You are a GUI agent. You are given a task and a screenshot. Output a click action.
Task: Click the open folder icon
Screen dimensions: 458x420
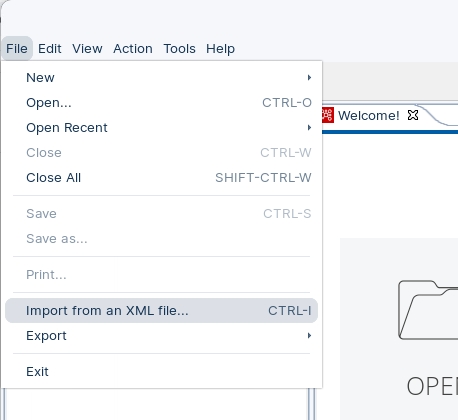click(x=428, y=310)
